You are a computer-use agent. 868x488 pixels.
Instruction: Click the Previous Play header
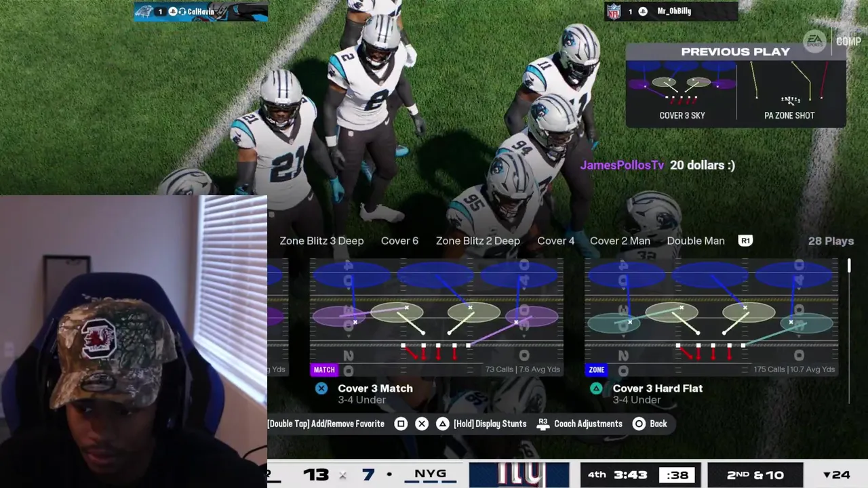(735, 52)
